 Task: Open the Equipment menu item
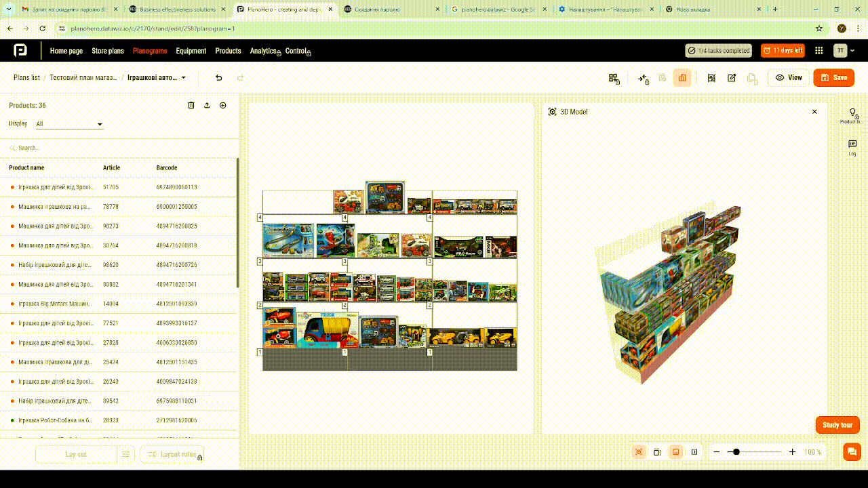(x=191, y=51)
